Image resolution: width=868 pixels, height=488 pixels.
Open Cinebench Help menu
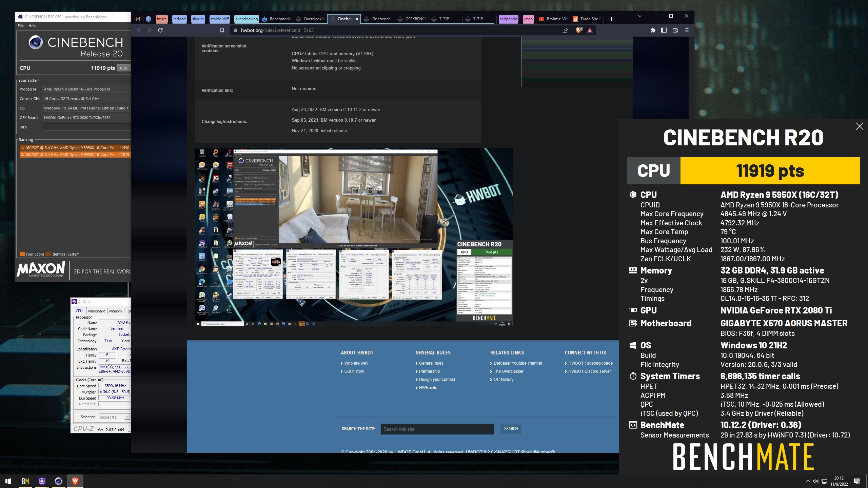click(x=33, y=26)
